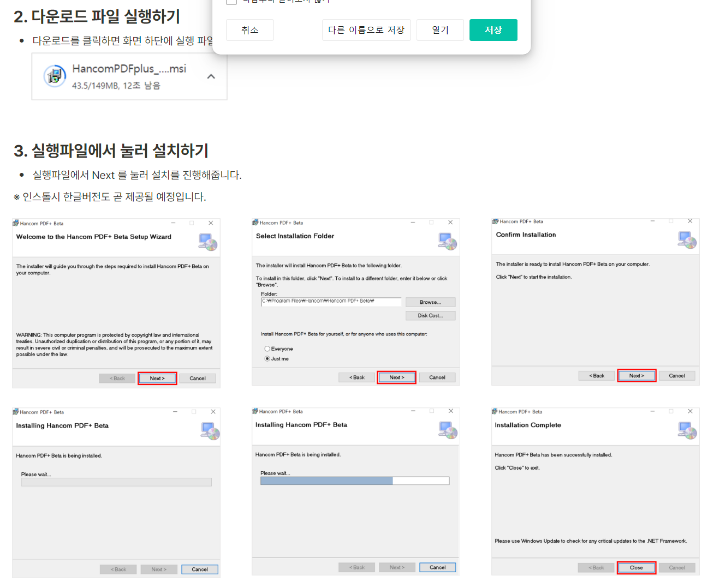
Task: Click disc icon in Installing window with partly filled progress
Action: [x=448, y=430]
